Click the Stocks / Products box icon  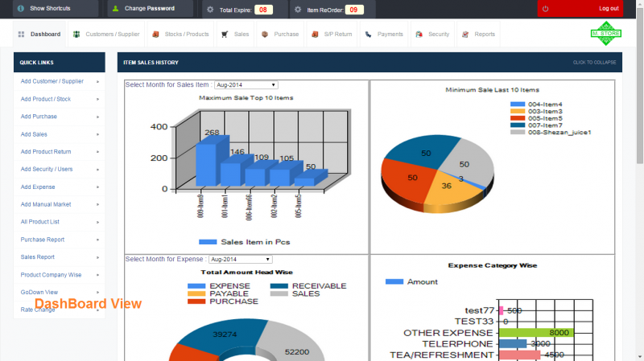pos(155,35)
